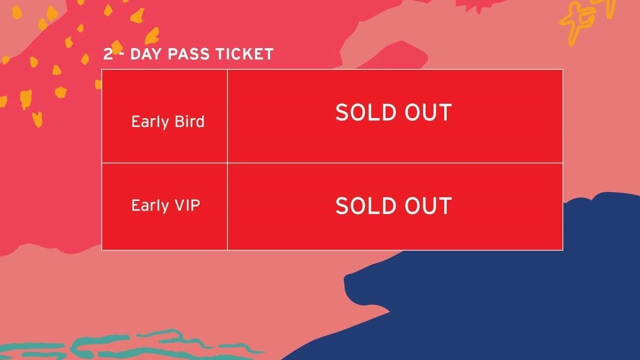640x360 pixels.
Task: Click the divider line between the two ticket rows
Action: pyautogui.click(x=332, y=163)
